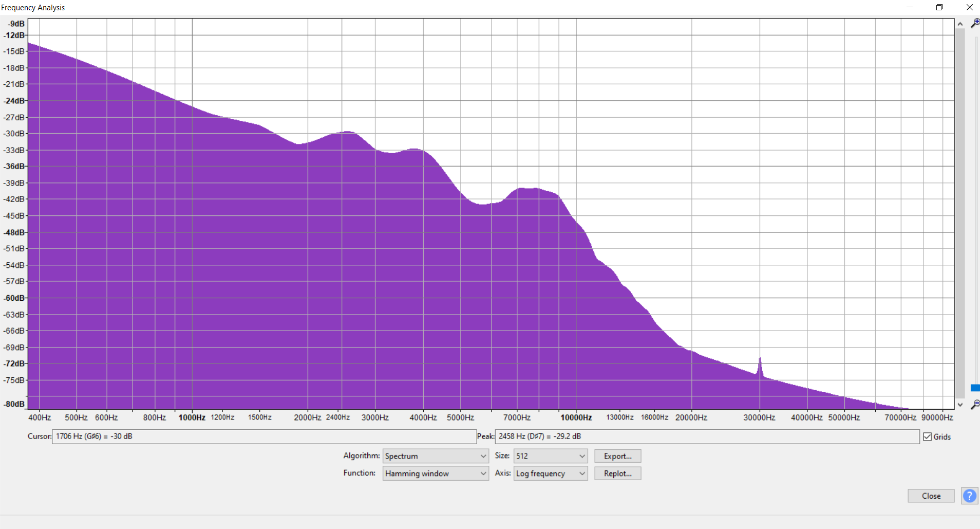Click the "10000Hz" frequency label
The width and height of the screenshot is (980, 529).
point(576,417)
